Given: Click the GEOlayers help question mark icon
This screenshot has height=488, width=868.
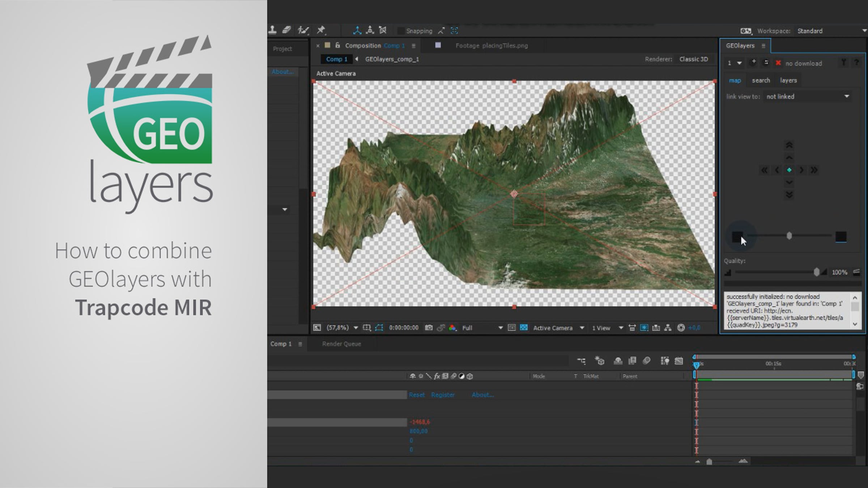Looking at the screenshot, I should point(856,63).
